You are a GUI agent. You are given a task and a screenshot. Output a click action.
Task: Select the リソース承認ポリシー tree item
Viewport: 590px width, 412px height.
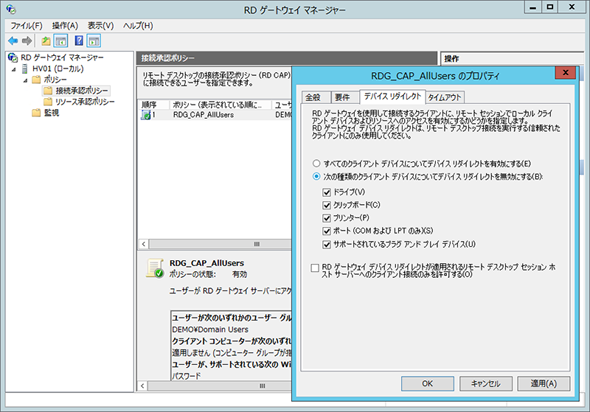tap(85, 102)
